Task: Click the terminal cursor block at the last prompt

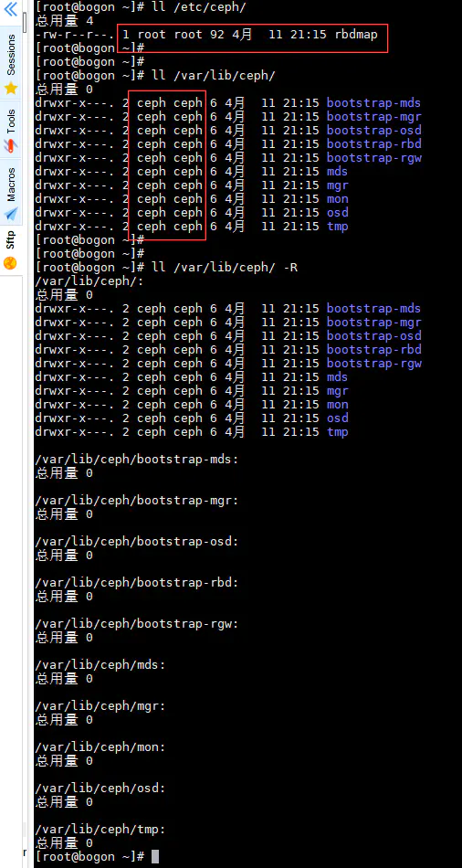Action: (x=155, y=856)
